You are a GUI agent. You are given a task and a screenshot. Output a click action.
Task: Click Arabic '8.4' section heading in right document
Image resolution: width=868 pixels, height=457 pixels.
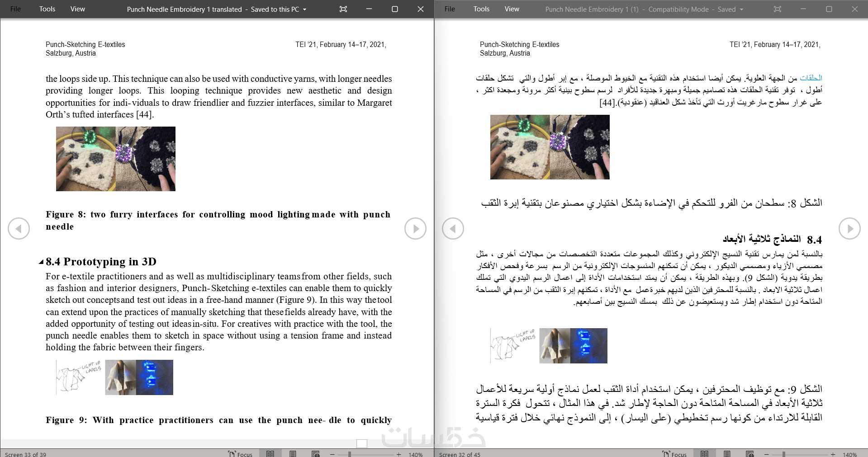772,239
